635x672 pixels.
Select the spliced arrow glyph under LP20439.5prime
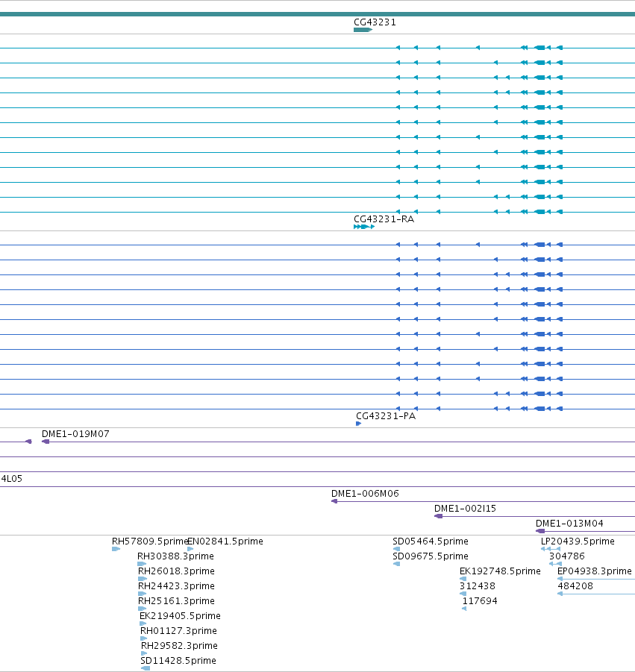[551, 549]
